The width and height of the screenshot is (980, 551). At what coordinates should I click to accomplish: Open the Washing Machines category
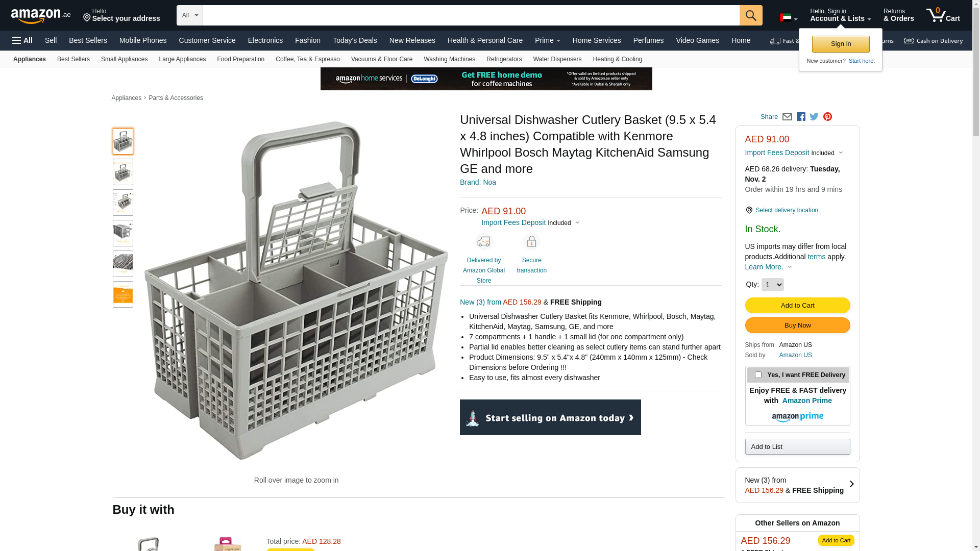point(449,59)
